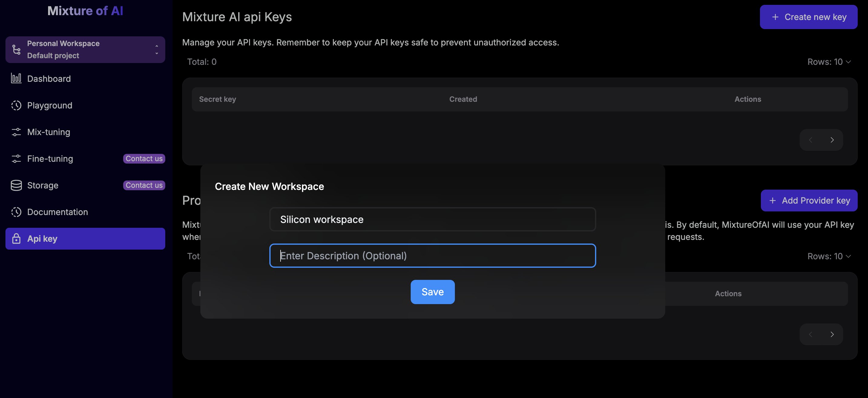
Task: Click the Dashboard bar chart icon
Action: click(16, 78)
